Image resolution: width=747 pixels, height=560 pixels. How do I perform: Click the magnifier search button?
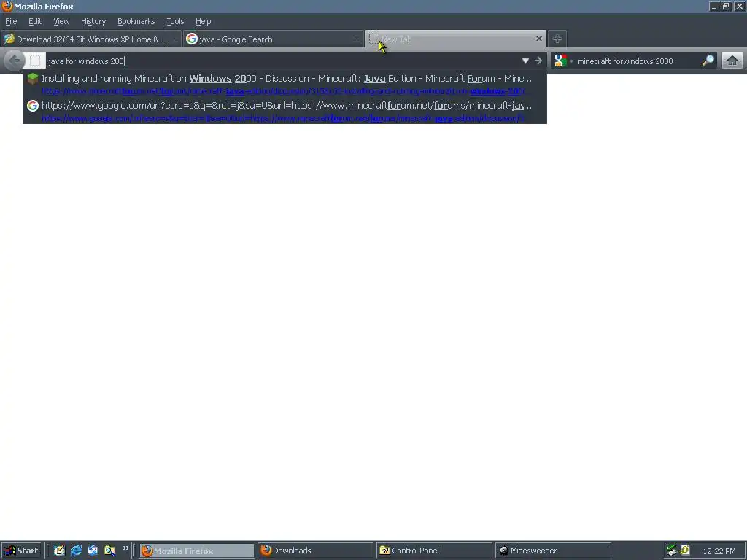point(708,61)
